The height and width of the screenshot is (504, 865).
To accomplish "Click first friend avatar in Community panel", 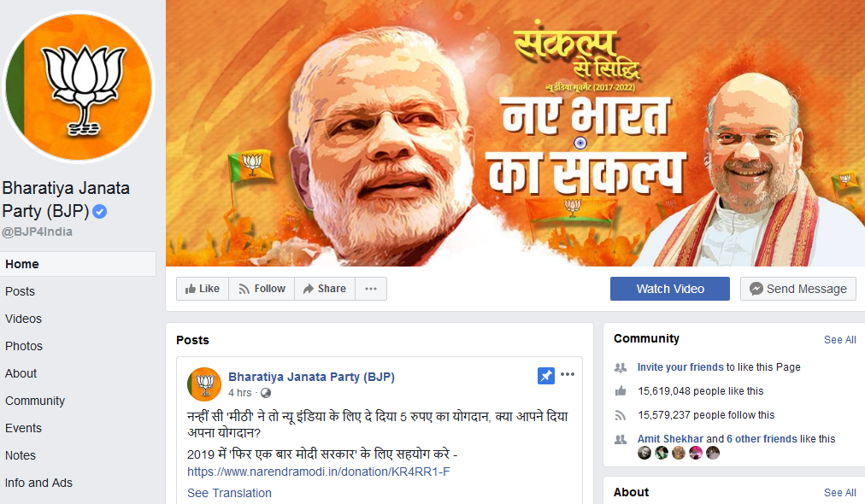I will [644, 454].
